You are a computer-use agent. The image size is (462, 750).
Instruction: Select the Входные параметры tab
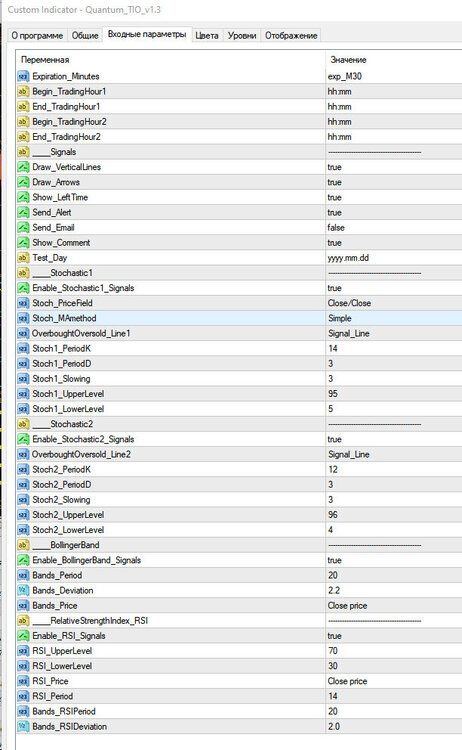pos(147,34)
